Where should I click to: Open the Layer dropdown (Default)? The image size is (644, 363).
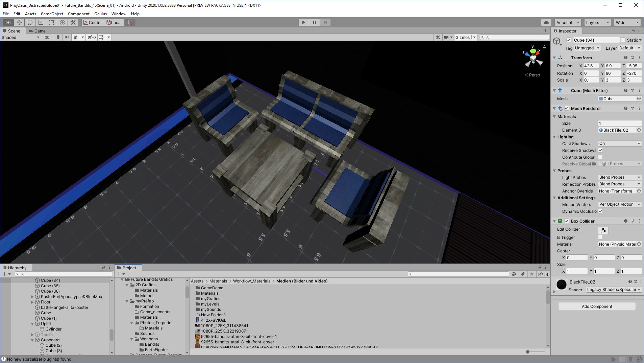click(x=630, y=48)
